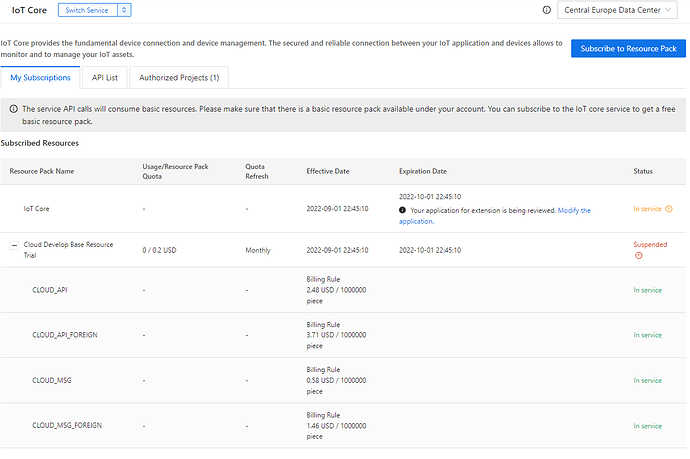690x459 pixels.
Task: Open the Authorized Projects (1) tab
Action: 179,77
